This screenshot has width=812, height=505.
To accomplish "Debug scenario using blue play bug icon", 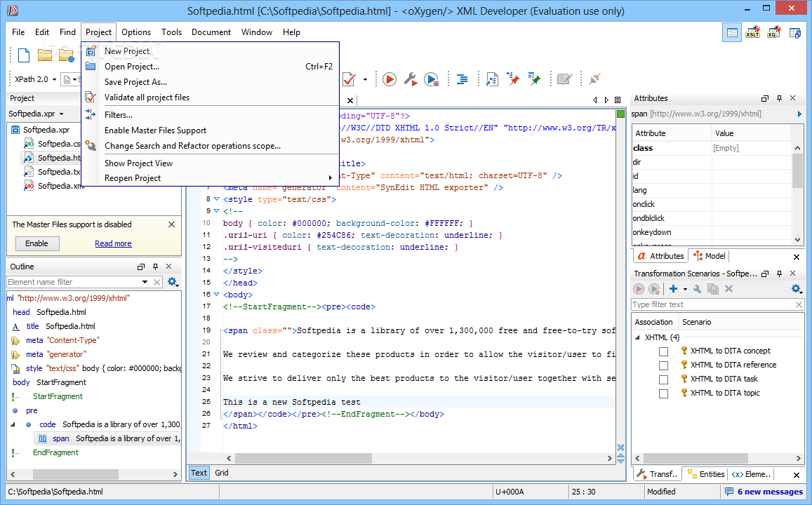I will coord(432,79).
